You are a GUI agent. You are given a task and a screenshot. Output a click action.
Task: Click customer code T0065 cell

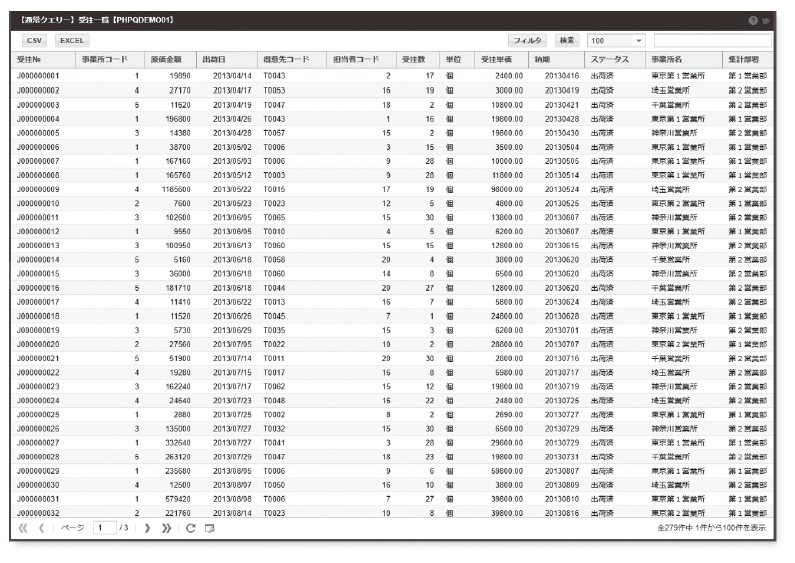pos(274,217)
